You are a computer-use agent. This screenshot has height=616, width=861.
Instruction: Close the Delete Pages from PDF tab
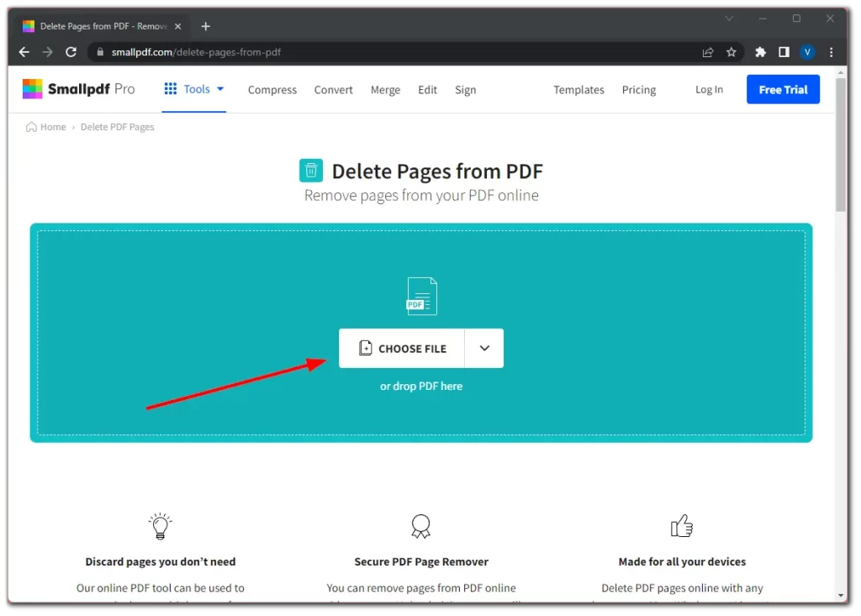[x=178, y=26]
